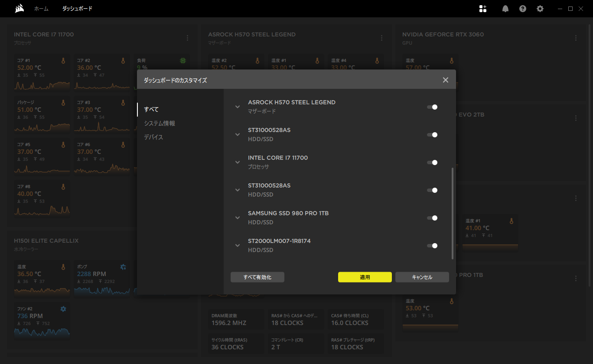Open INTEL CORE I7 11700 card options menu
This screenshot has height=364, width=593.
coord(187,38)
